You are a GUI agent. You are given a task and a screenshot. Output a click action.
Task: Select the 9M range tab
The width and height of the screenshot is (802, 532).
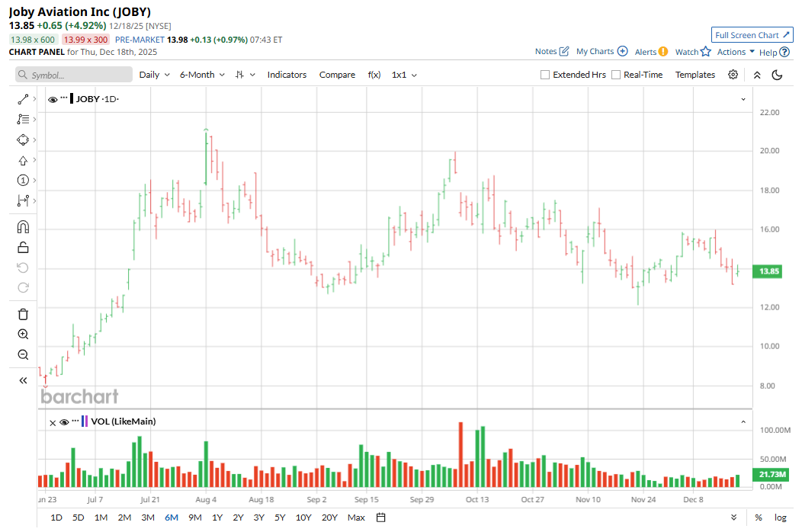195,518
